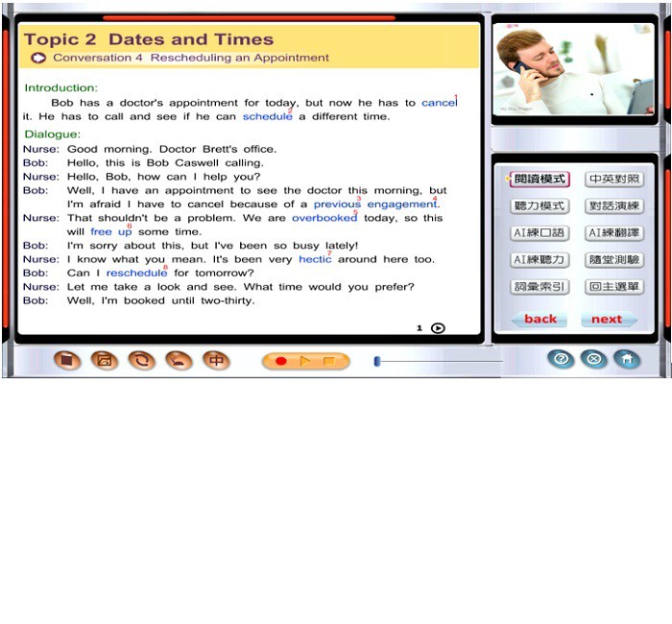Click the man-on-phone video thumbnail

[x=574, y=69]
